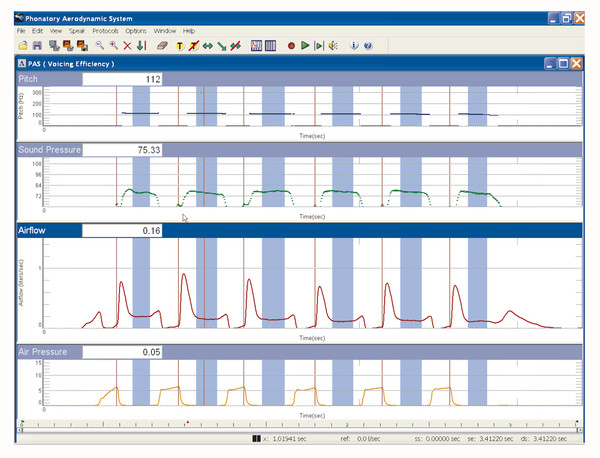Open the Protocols menu
Screen dimensions: 600x458
(105, 31)
